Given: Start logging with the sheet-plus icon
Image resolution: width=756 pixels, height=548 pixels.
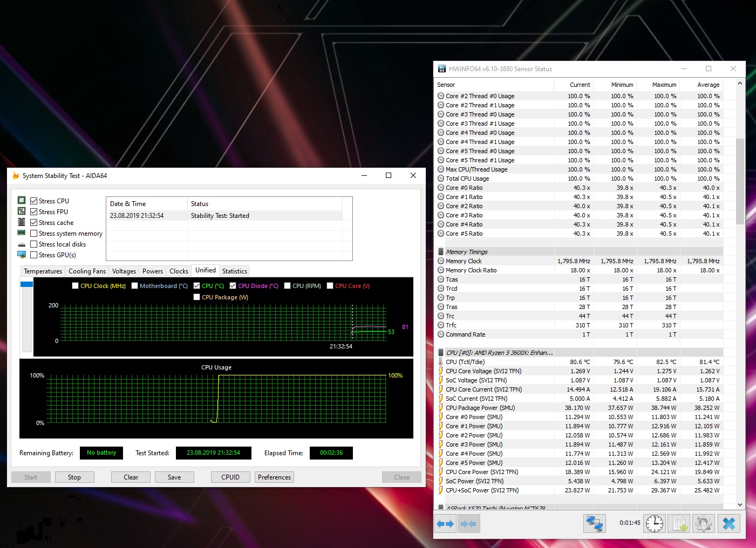Looking at the screenshot, I should coord(679,524).
